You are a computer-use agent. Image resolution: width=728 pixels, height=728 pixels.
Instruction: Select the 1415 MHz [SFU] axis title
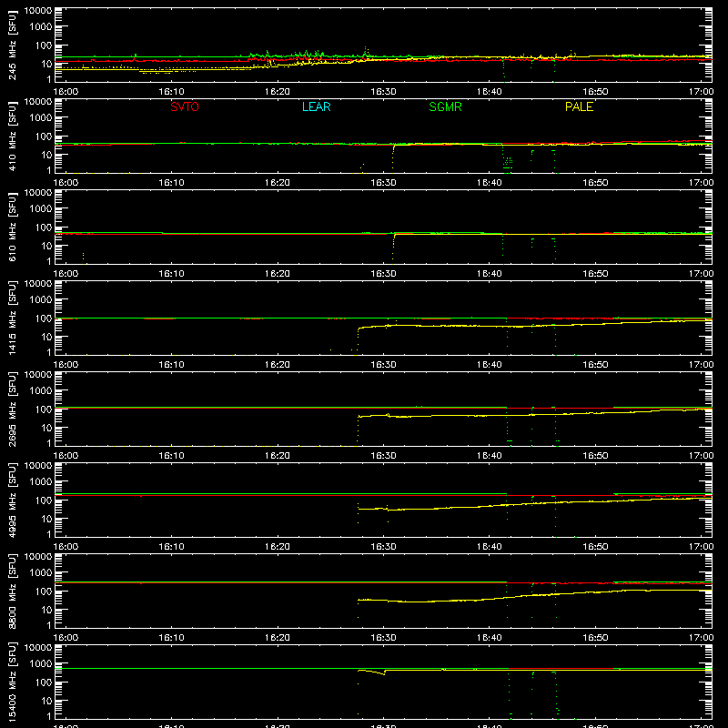[x=13, y=318]
